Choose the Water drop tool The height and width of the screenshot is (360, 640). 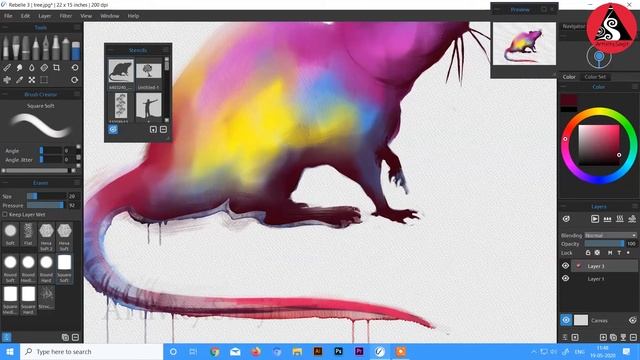pyautogui.click(x=32, y=68)
